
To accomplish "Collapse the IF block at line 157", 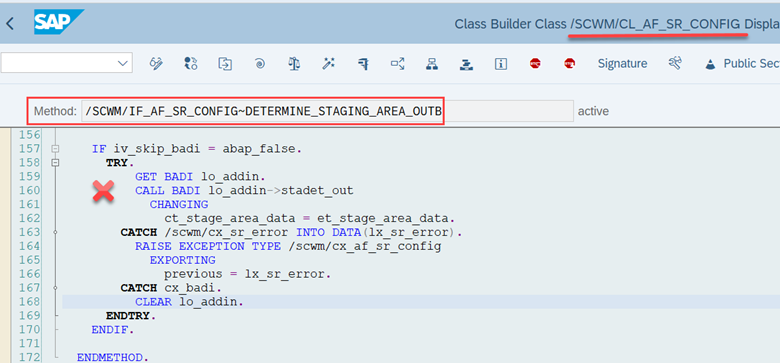I will point(55,149).
